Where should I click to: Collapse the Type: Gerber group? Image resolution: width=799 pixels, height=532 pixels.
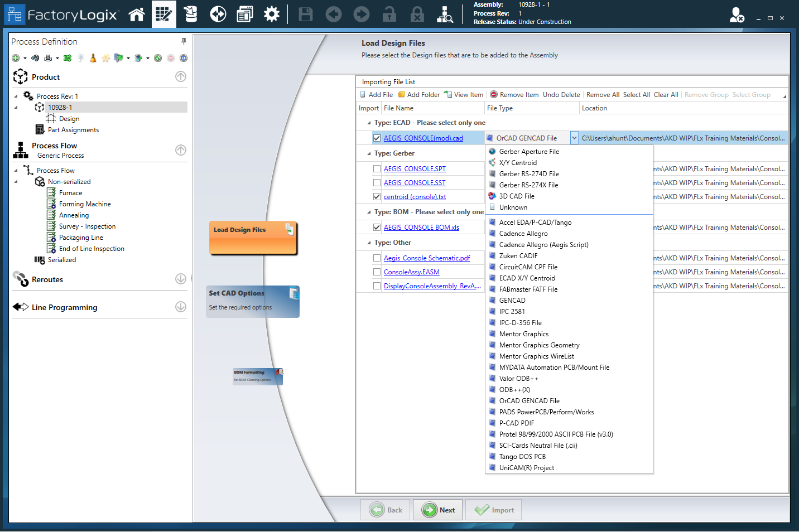pyautogui.click(x=369, y=153)
